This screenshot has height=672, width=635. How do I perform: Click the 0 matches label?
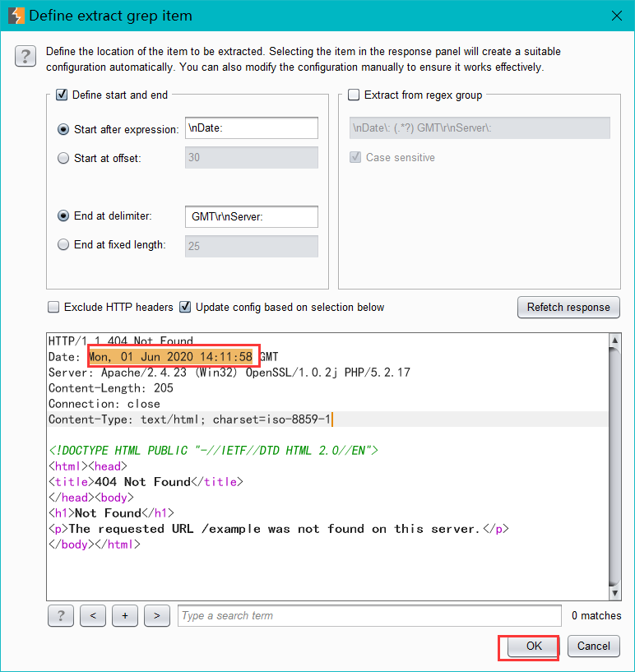click(596, 615)
